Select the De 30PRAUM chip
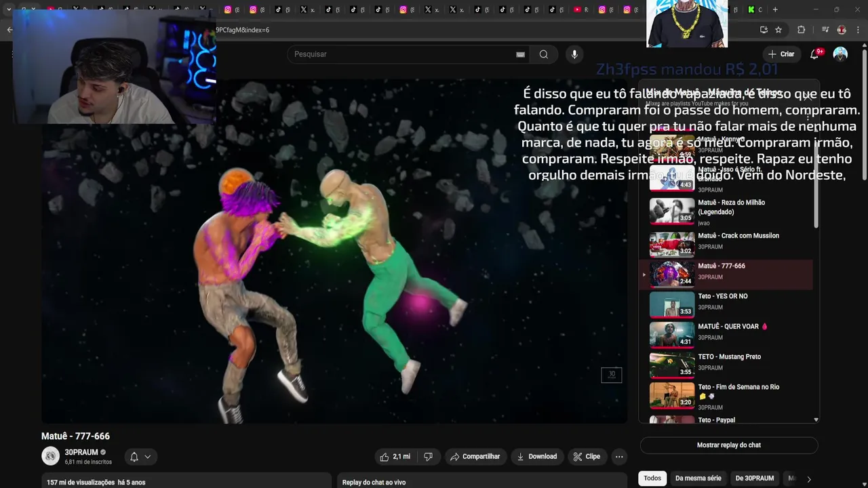Screen dimensions: 868x488 click(755, 479)
